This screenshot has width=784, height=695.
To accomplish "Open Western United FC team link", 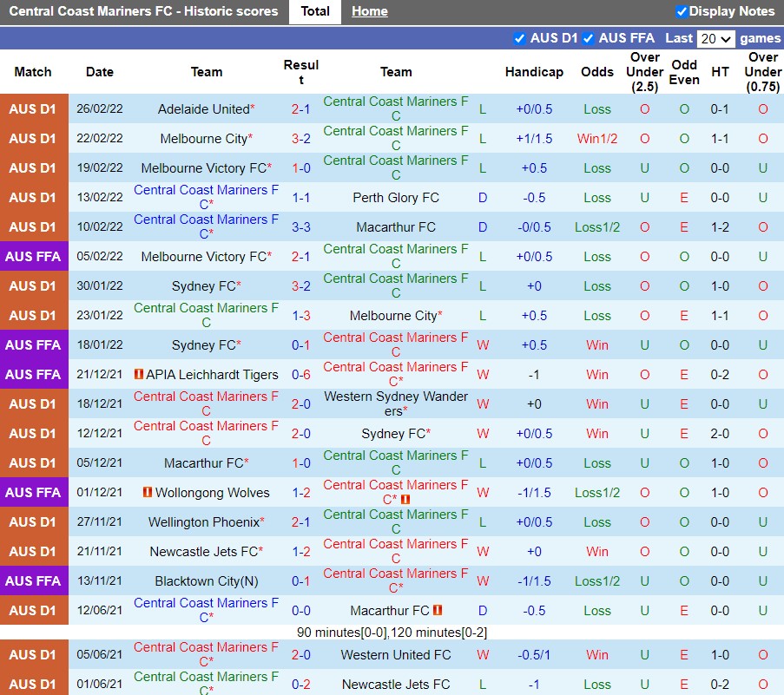I will tap(396, 655).
